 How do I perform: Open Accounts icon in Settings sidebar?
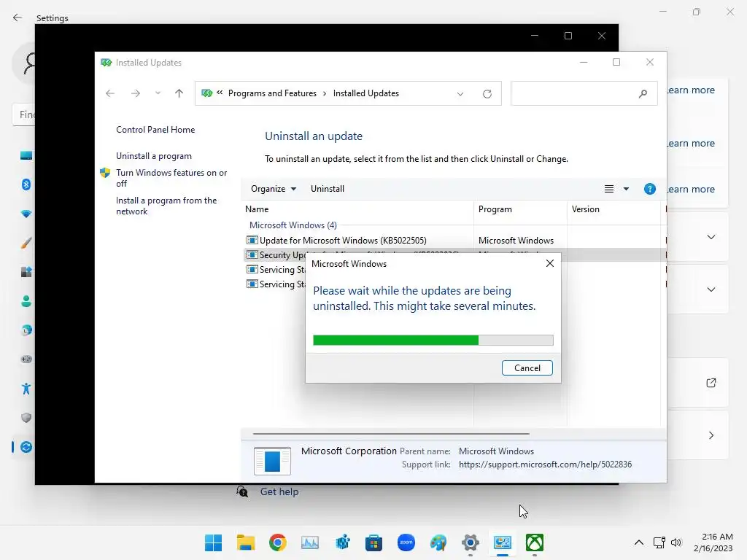click(x=26, y=301)
